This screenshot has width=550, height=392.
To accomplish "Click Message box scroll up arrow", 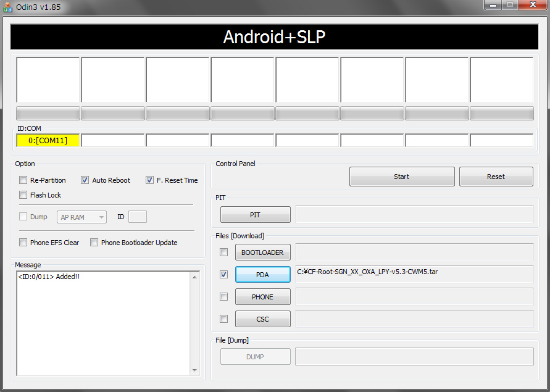I will click(x=194, y=277).
